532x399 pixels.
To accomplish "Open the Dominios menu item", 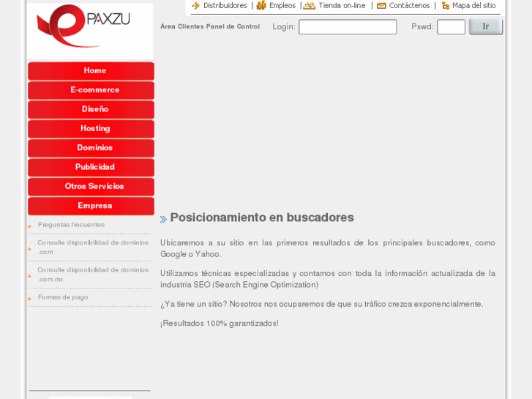I will pyautogui.click(x=91, y=148).
